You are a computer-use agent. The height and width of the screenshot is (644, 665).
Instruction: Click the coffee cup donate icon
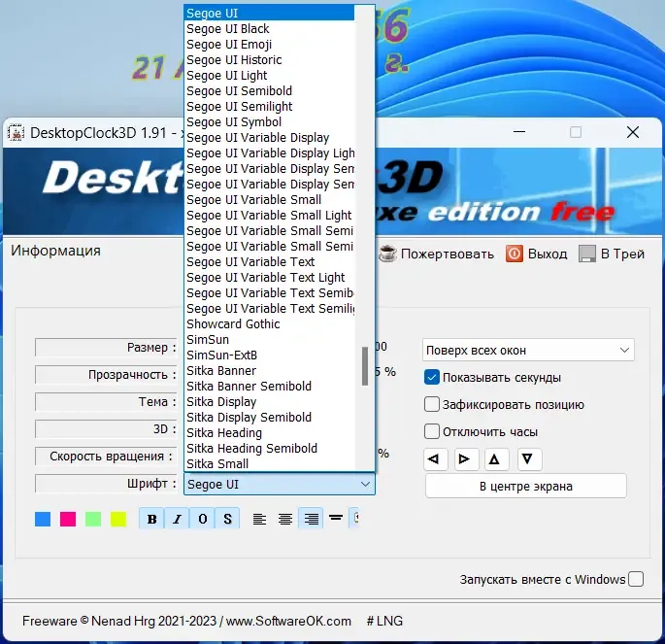pos(387,254)
